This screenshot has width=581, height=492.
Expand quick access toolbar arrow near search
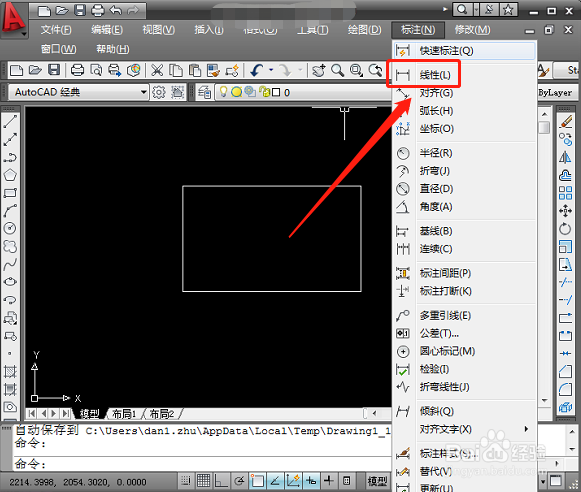[x=445, y=9]
